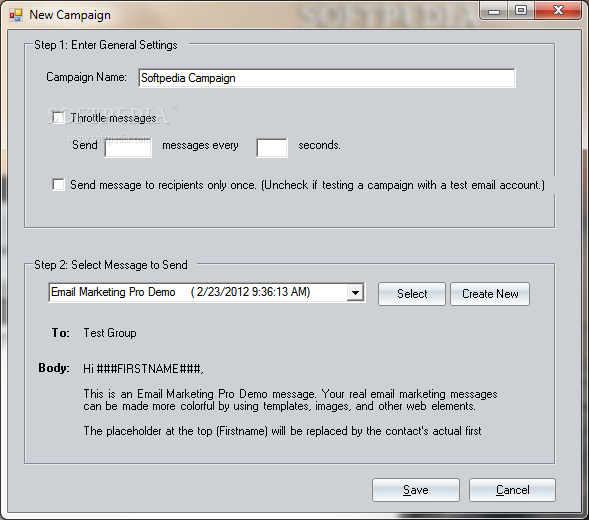The width and height of the screenshot is (589, 520).
Task: Click the 'To:' label
Action: [x=61, y=333]
